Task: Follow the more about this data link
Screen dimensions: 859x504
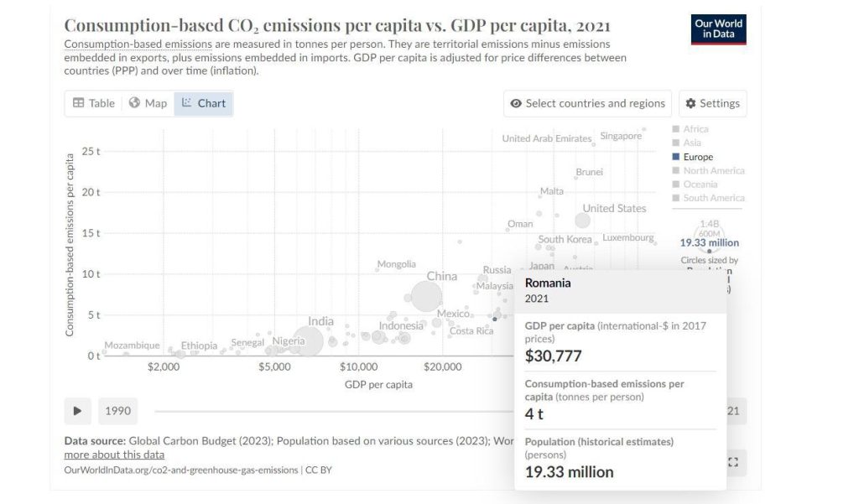Action: click(x=114, y=455)
